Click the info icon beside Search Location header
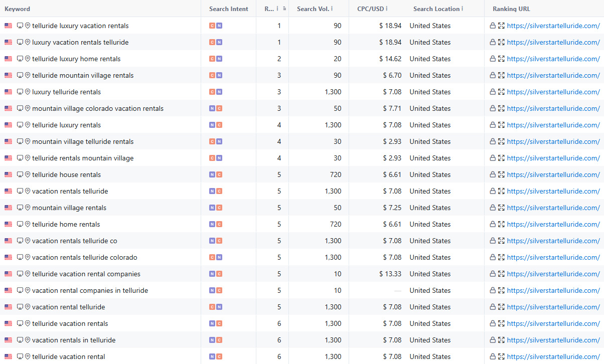This screenshot has width=604, height=364. [462, 9]
